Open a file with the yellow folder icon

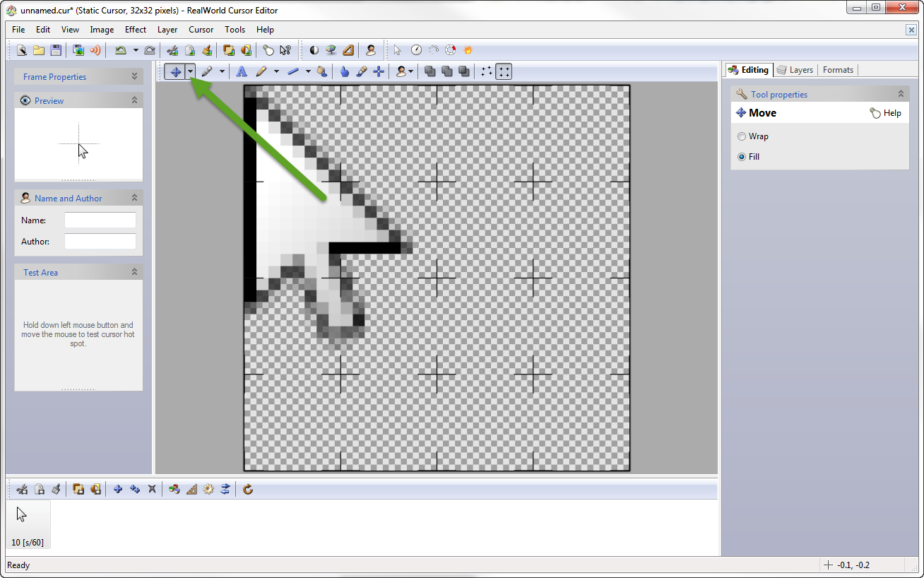pyautogui.click(x=39, y=50)
